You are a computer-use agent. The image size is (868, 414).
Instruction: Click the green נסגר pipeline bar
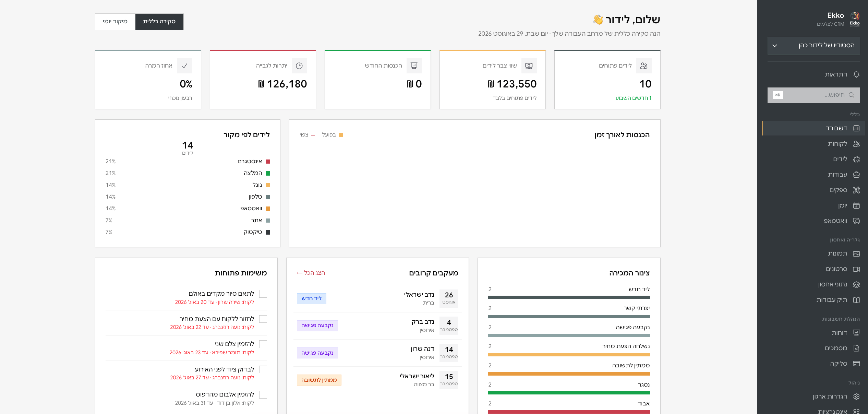(569, 393)
